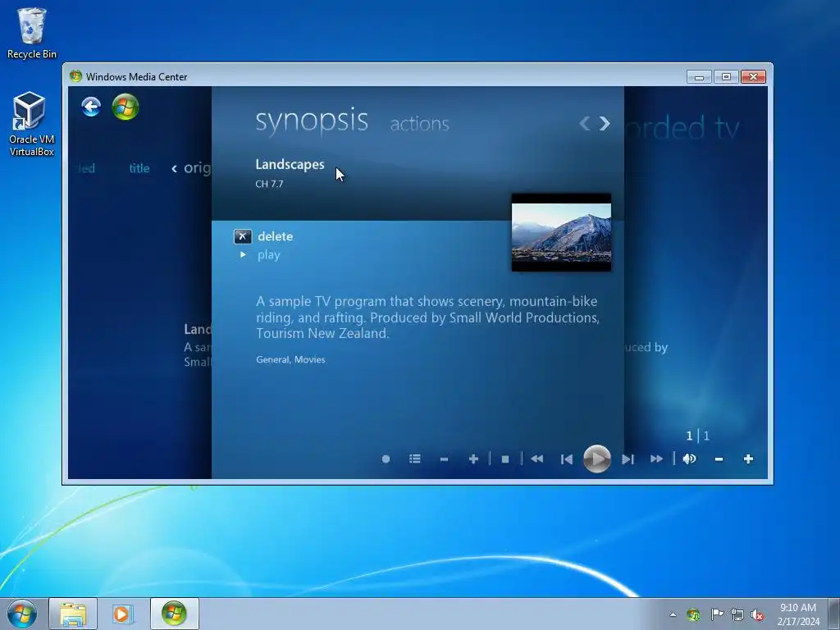This screenshot has height=630, width=840.
Task: Open the Windows Start menu orb
Action: (22, 614)
